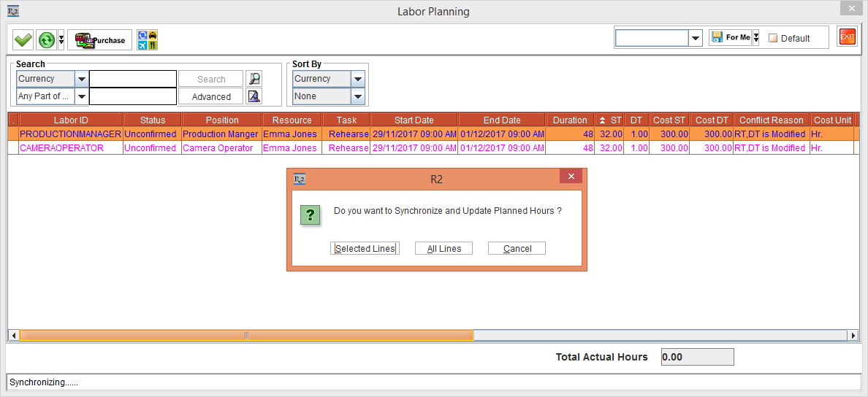The height and width of the screenshot is (397, 868).
Task: Click the green checkmark confirm icon
Action: 23,40
